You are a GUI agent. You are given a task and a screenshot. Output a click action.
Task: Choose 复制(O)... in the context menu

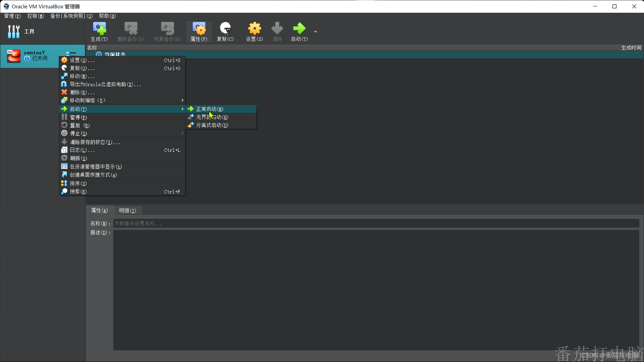(x=122, y=68)
